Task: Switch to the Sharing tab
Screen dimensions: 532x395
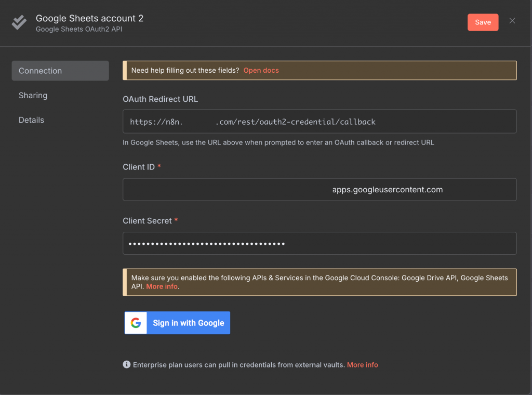Action: [33, 96]
